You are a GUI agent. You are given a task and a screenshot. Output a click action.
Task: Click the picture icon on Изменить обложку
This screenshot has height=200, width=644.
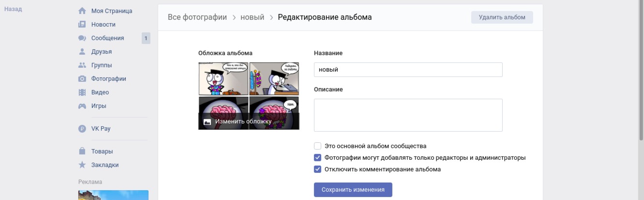pos(207,122)
